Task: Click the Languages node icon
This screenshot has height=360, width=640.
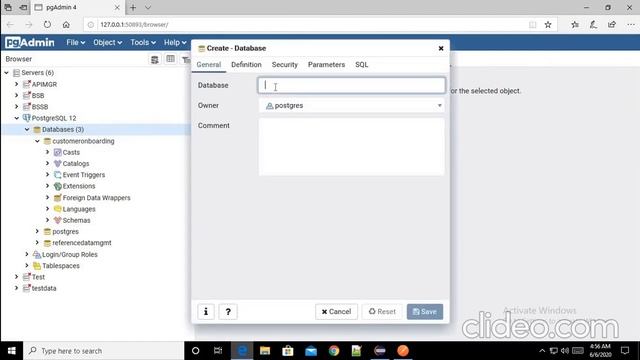Action: pos(58,209)
